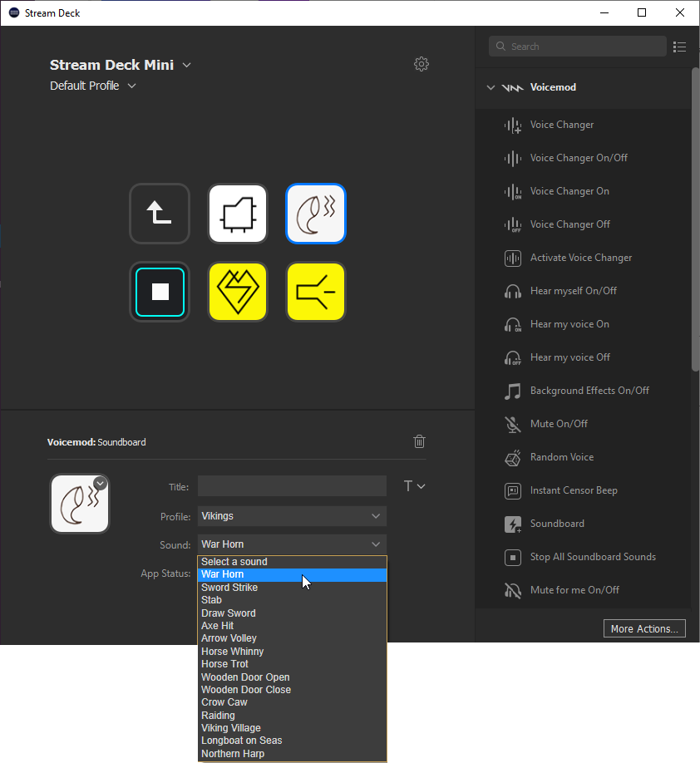Open the Default Profile dropdown
The height and width of the screenshot is (763, 700).
point(131,86)
